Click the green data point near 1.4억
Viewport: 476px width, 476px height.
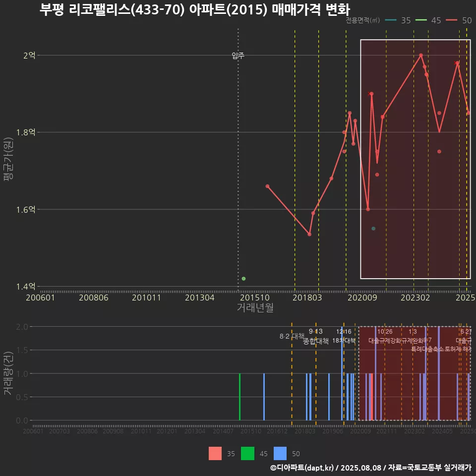tap(243, 279)
